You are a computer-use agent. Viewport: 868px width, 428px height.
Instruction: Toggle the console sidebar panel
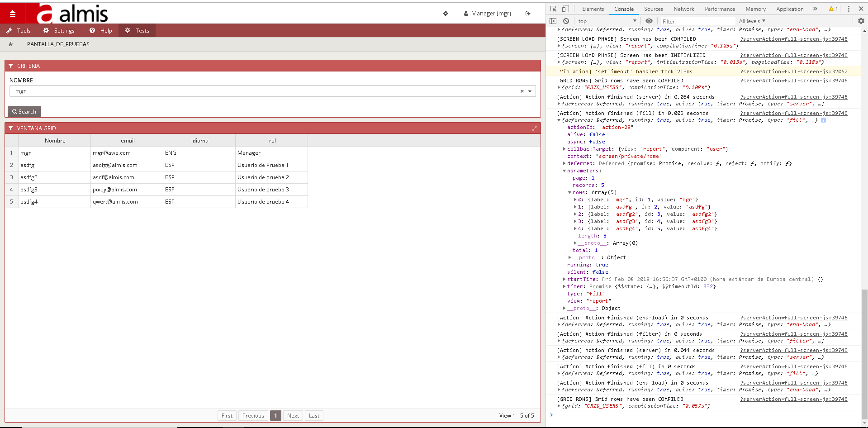(x=553, y=21)
